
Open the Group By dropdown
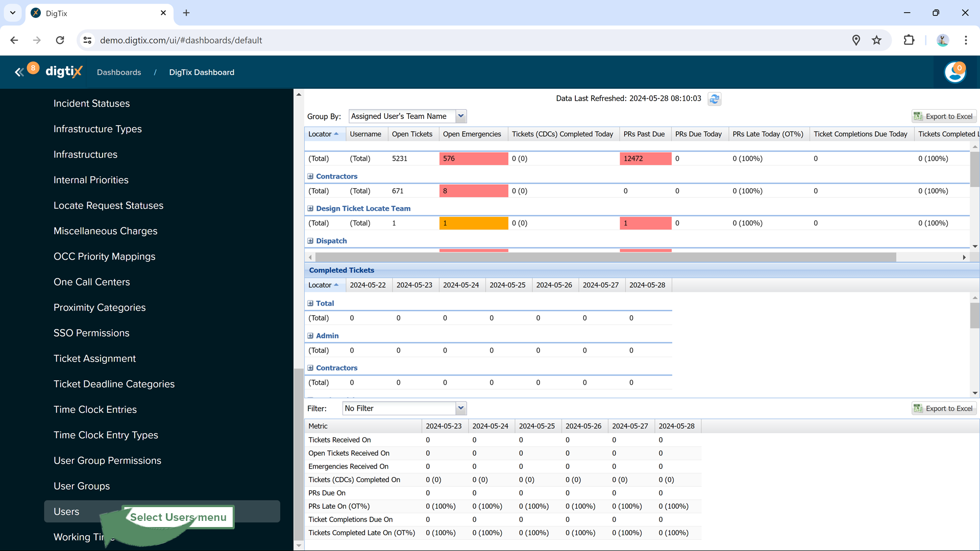coord(460,116)
